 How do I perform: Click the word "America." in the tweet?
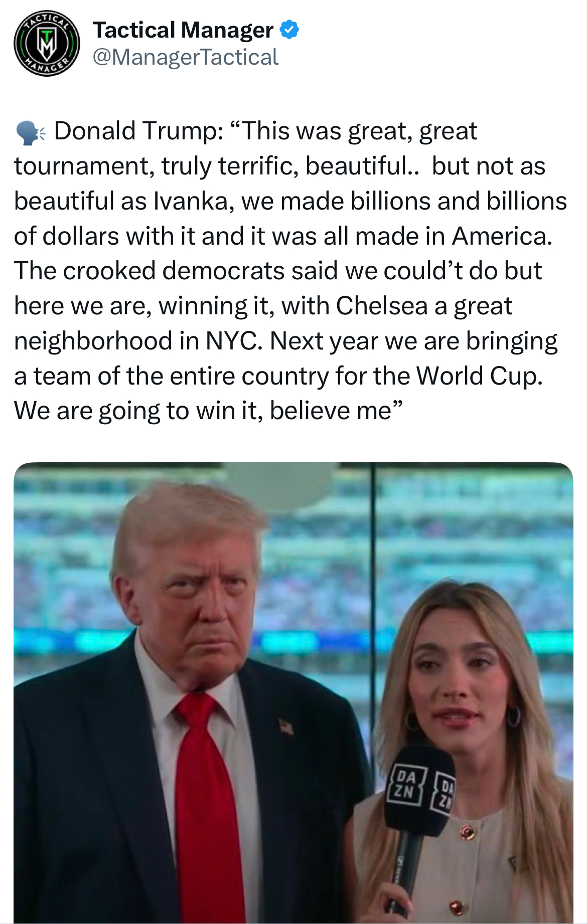502,236
